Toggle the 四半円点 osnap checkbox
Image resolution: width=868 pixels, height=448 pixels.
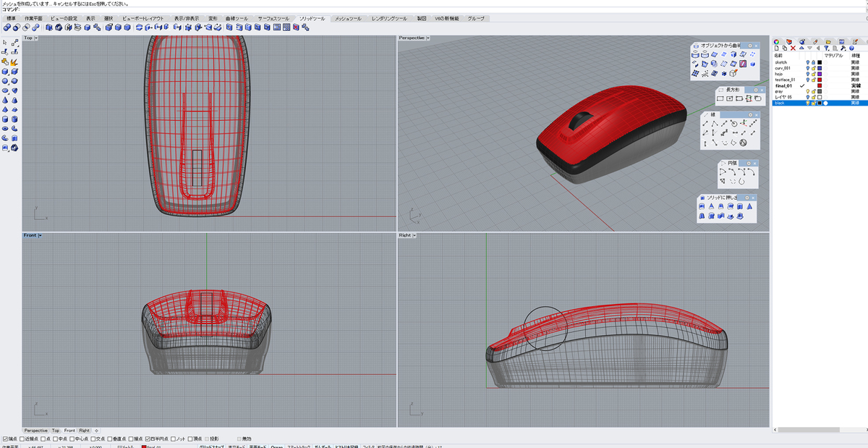click(148, 439)
